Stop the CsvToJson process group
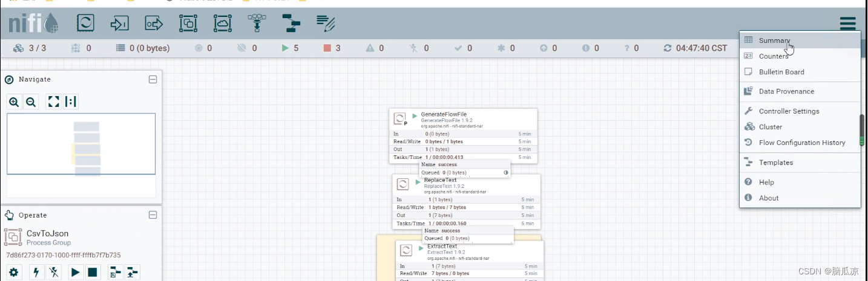This screenshot has height=281, width=868. point(93,273)
